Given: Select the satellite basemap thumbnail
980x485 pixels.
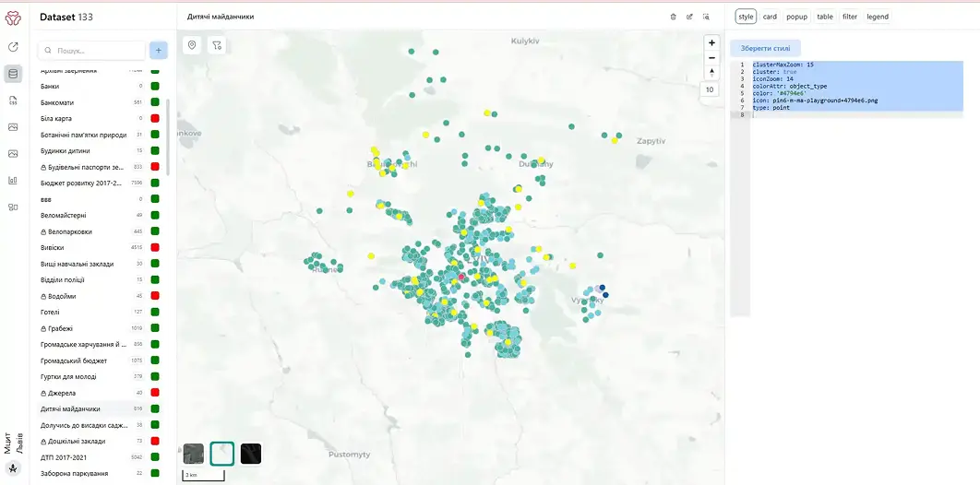Looking at the screenshot, I should click(x=194, y=454).
